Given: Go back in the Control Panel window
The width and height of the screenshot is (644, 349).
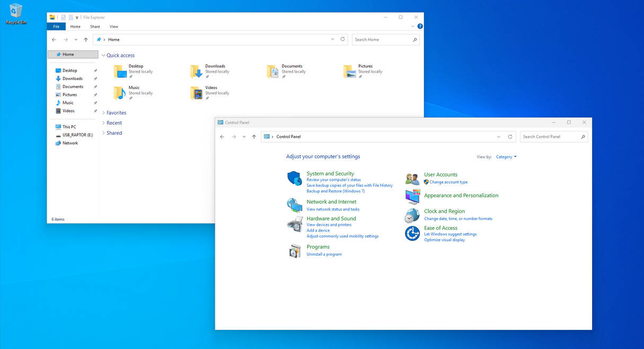Looking at the screenshot, I should pyautogui.click(x=222, y=137).
